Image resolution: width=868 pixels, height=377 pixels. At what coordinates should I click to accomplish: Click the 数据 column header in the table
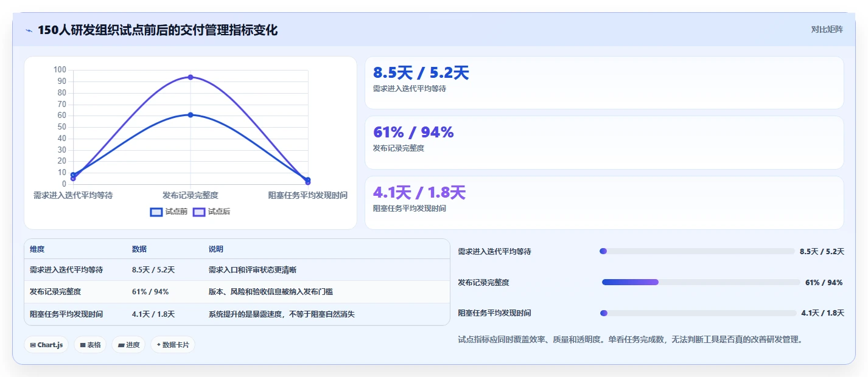(139, 249)
